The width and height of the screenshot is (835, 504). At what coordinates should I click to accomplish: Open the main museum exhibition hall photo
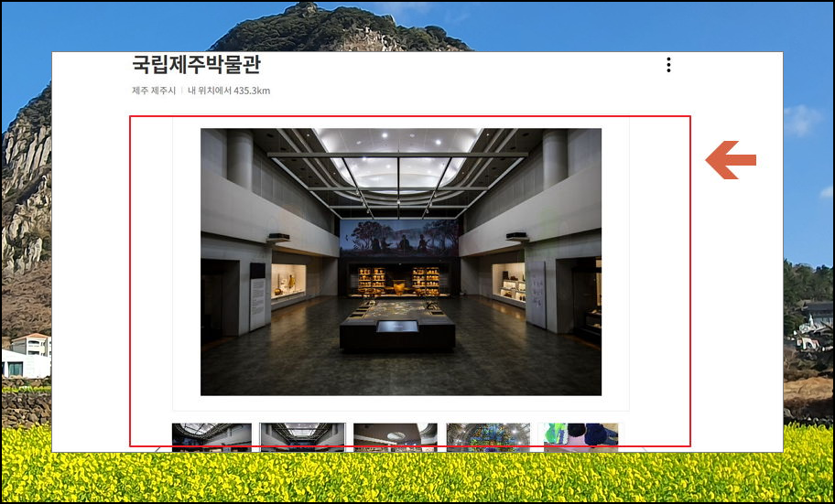(x=401, y=262)
